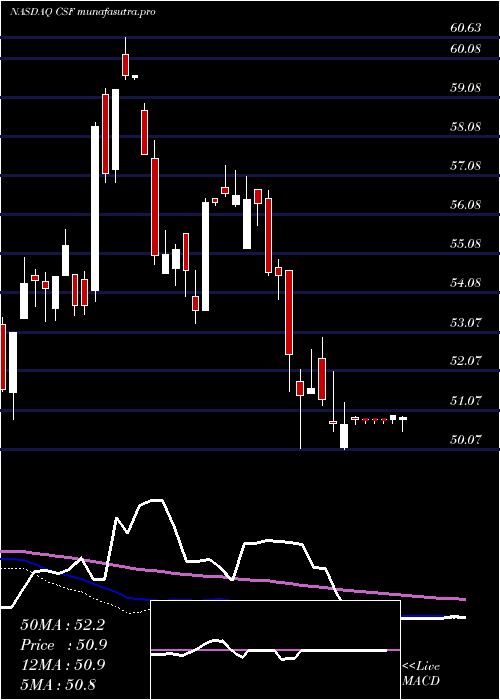Click the 12MA : 50.9 readout
The width and height of the screenshot is (500, 700).
click(63, 664)
